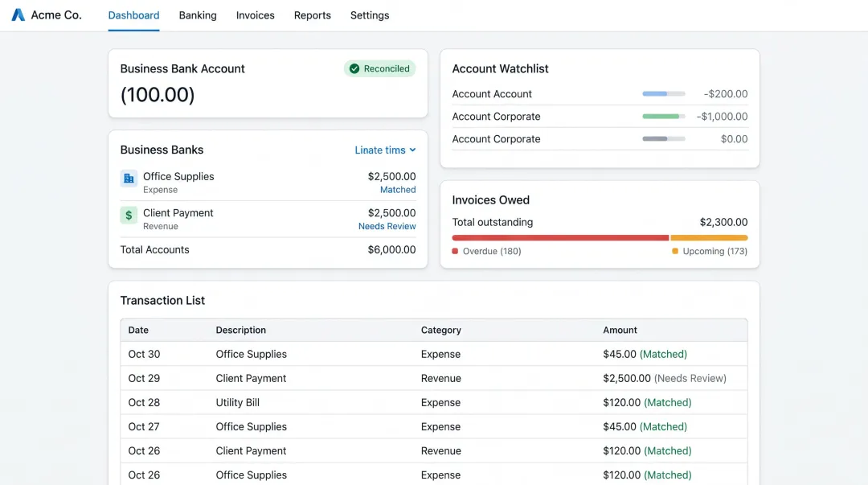
Task: Click the Overdue (180) legend label
Action: [492, 251]
